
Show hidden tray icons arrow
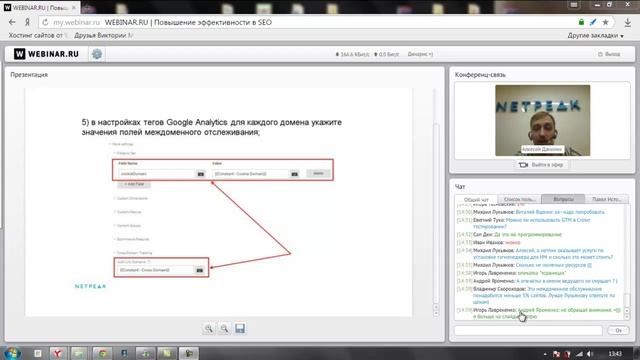click(545, 354)
